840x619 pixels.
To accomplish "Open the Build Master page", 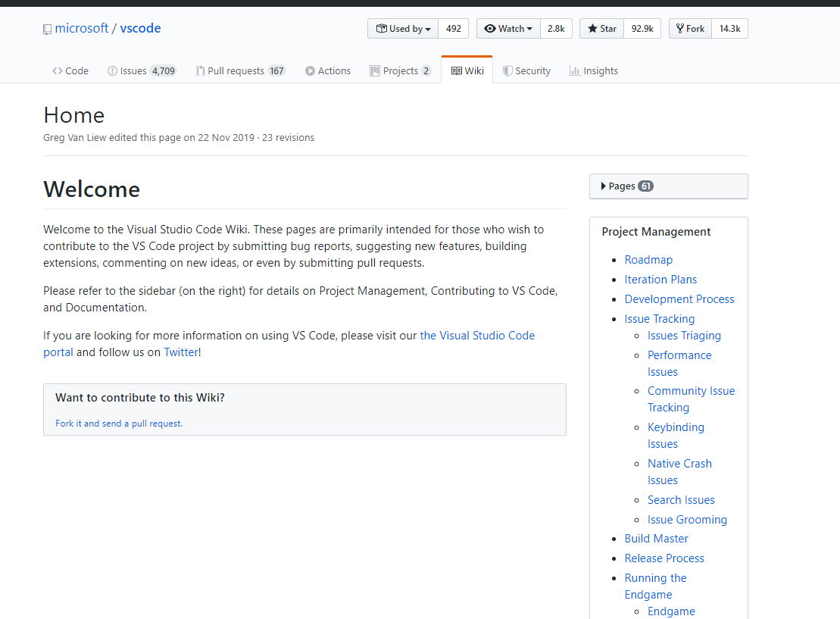I will coord(656,539).
